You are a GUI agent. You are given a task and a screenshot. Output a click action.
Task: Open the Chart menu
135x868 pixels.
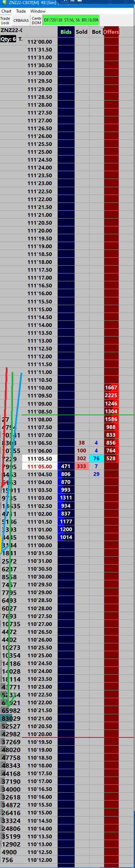pos(6,11)
